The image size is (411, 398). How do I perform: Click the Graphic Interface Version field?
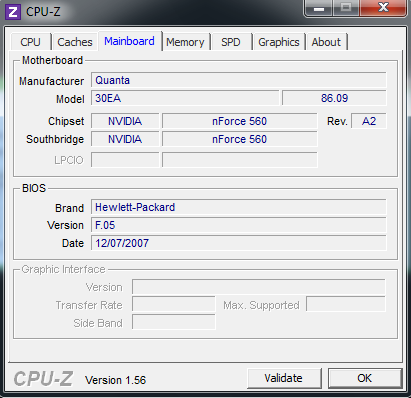259,287
